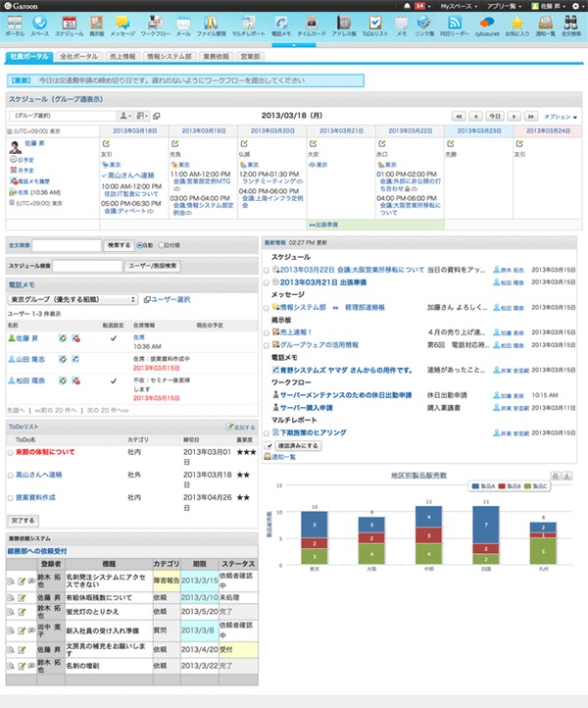This screenshot has width=588, height=708.
Task: Open the 東京グループ organization dropdown
Action: (73, 299)
